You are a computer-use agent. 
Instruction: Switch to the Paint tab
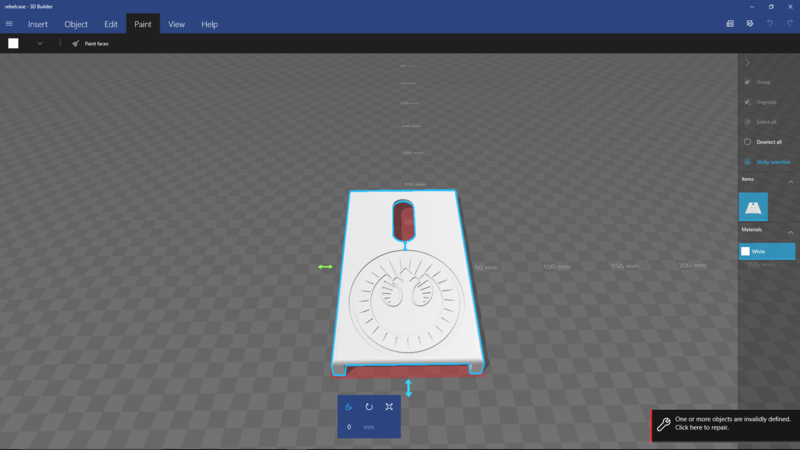coord(143,24)
